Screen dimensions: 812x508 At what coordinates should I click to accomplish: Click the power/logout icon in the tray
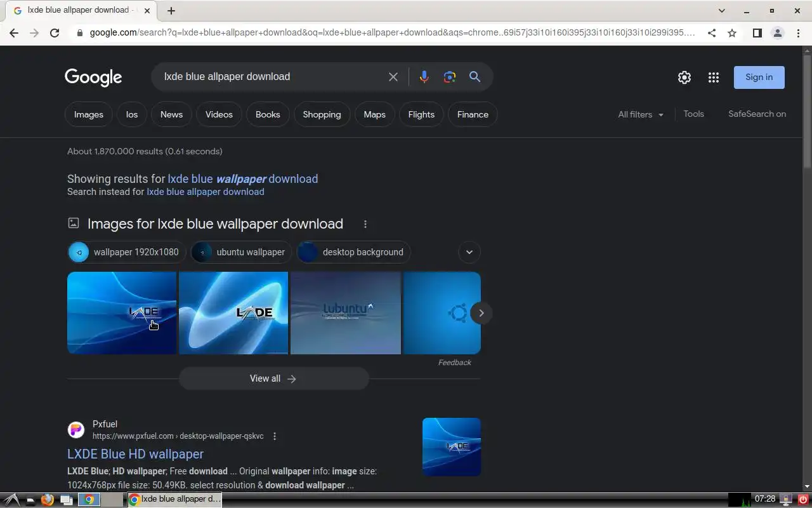tap(804, 500)
